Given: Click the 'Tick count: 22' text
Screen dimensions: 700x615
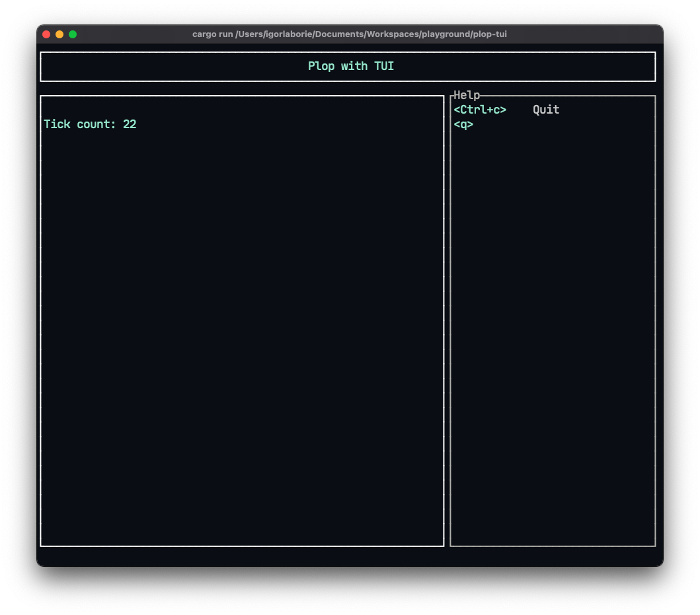Looking at the screenshot, I should coord(90,124).
